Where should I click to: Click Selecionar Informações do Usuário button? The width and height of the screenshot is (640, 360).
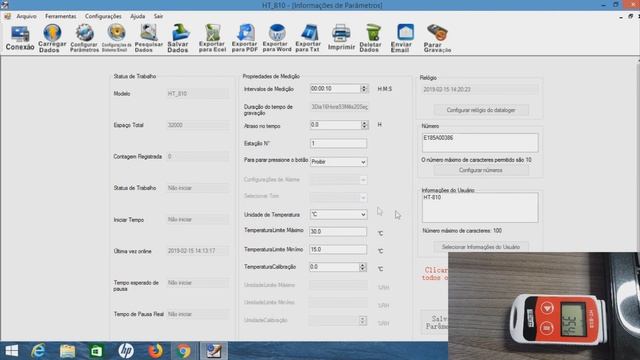[x=481, y=247]
